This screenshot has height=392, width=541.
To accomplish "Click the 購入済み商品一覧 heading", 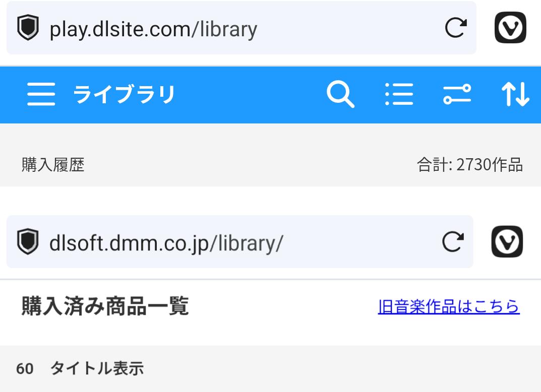I will [105, 306].
